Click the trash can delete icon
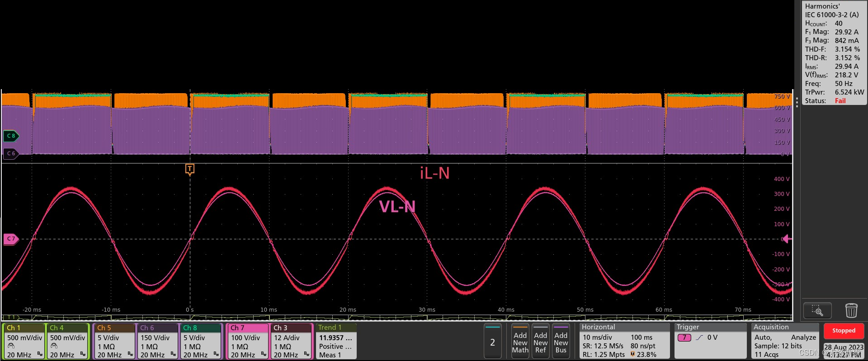Screen dimensions: 868x361 [851, 310]
